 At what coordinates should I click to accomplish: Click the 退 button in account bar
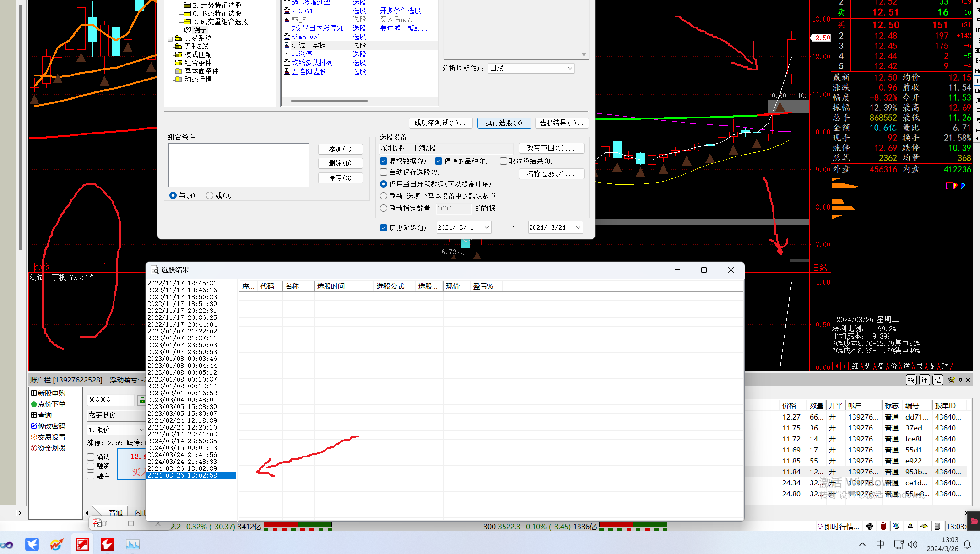click(x=938, y=380)
